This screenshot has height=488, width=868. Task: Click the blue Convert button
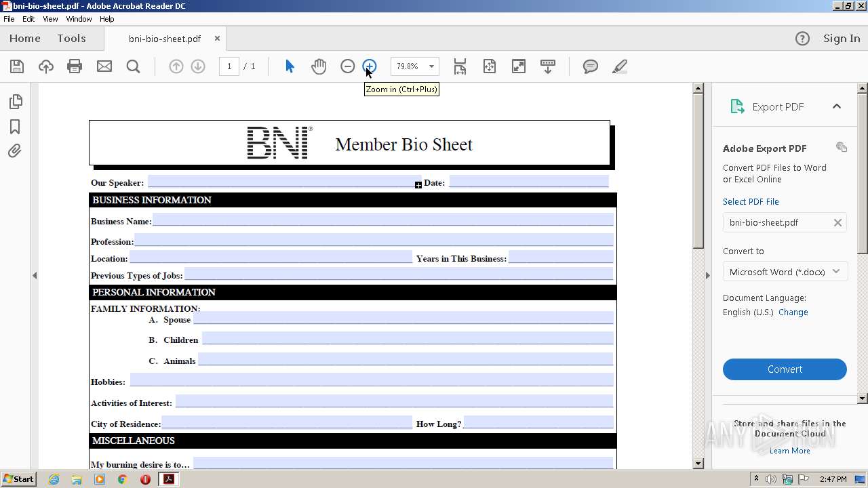pyautogui.click(x=785, y=369)
